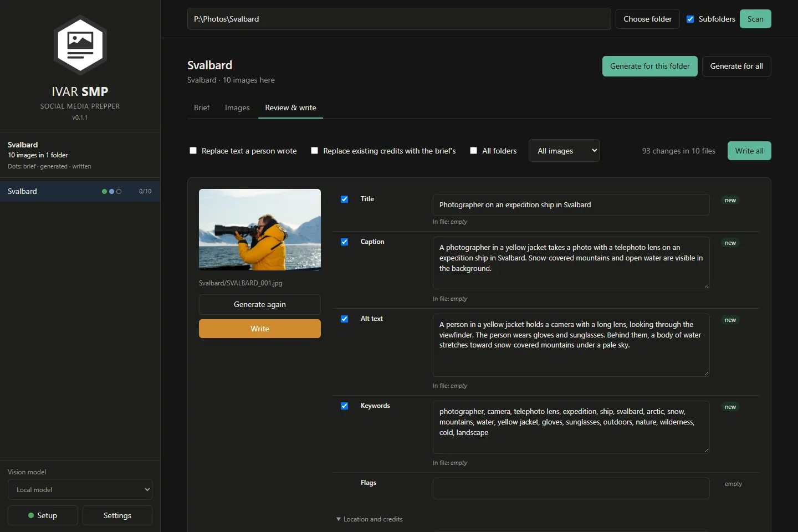Click into the Alt text area
798x532 pixels.
(571, 345)
